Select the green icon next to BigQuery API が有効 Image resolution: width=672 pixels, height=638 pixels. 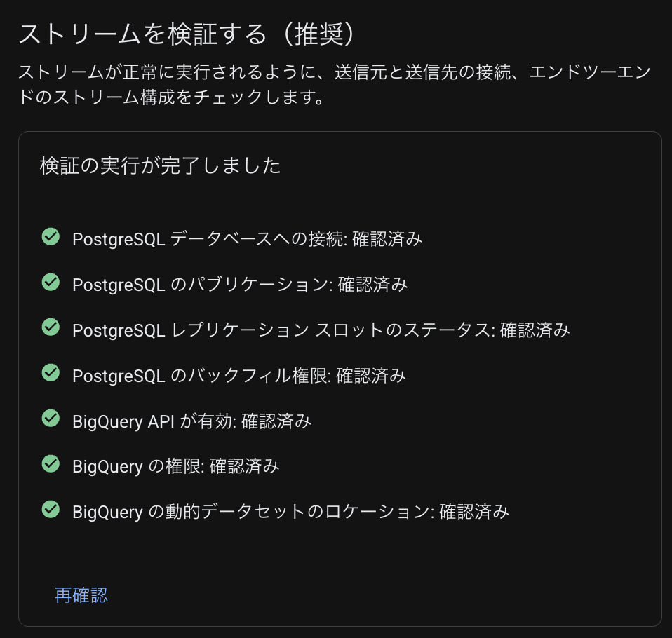coord(50,419)
